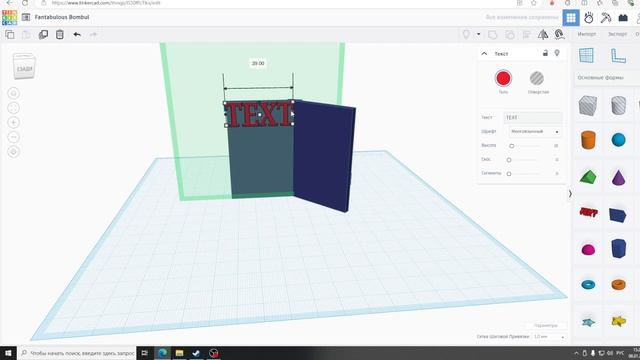Adjust the bevel slider

coord(509,160)
